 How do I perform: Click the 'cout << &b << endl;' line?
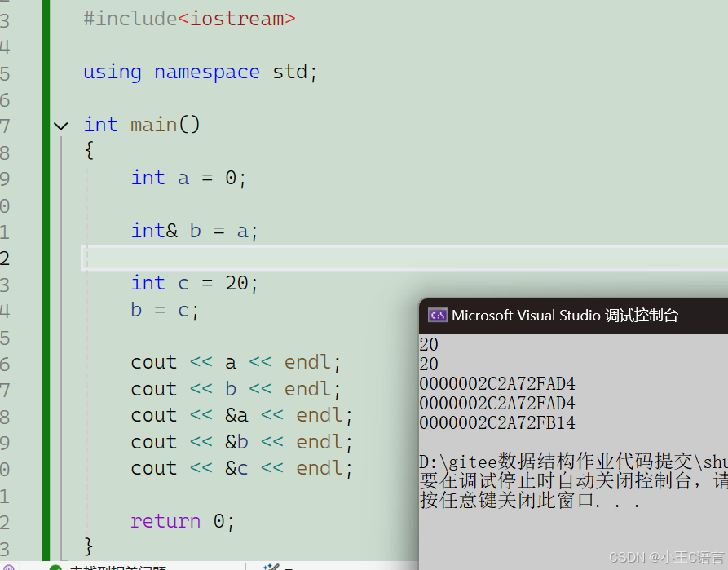242,442
